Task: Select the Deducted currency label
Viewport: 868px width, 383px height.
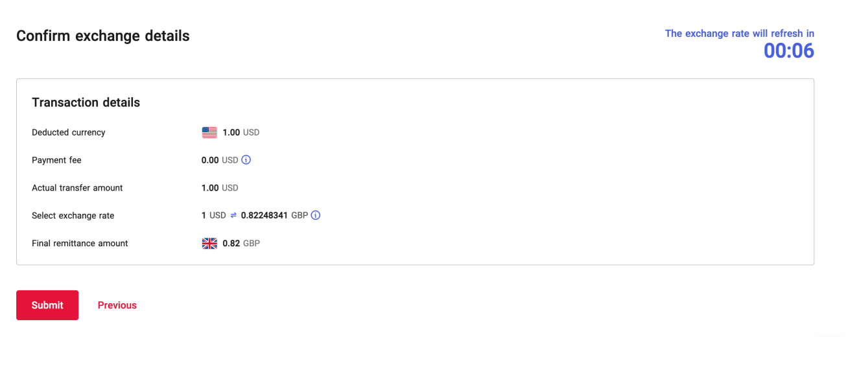Action: coord(68,132)
